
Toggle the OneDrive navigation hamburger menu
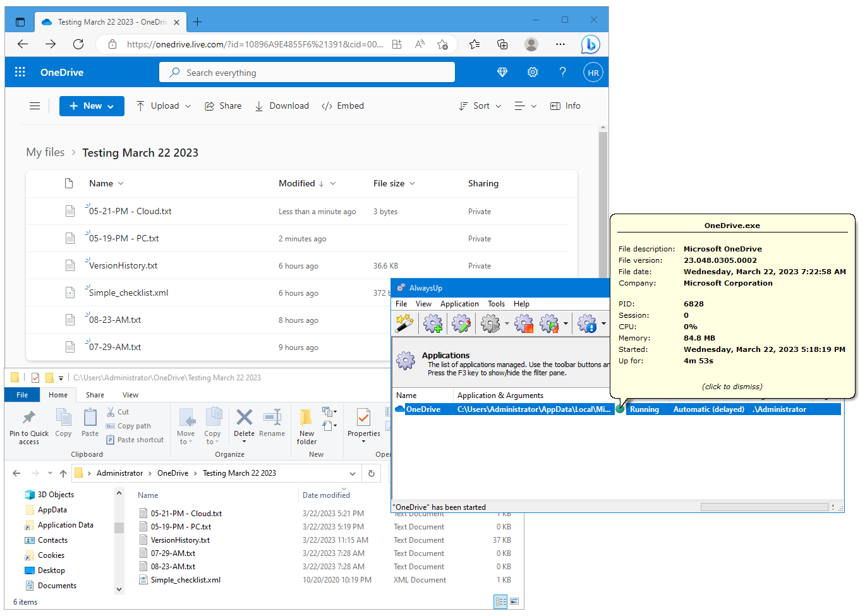[x=35, y=106]
